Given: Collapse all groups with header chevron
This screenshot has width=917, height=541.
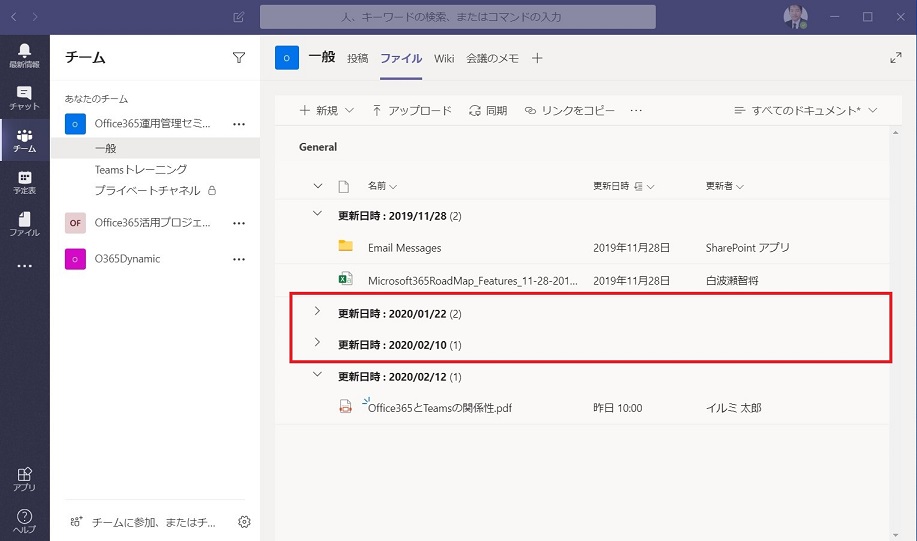Looking at the screenshot, I should [318, 186].
